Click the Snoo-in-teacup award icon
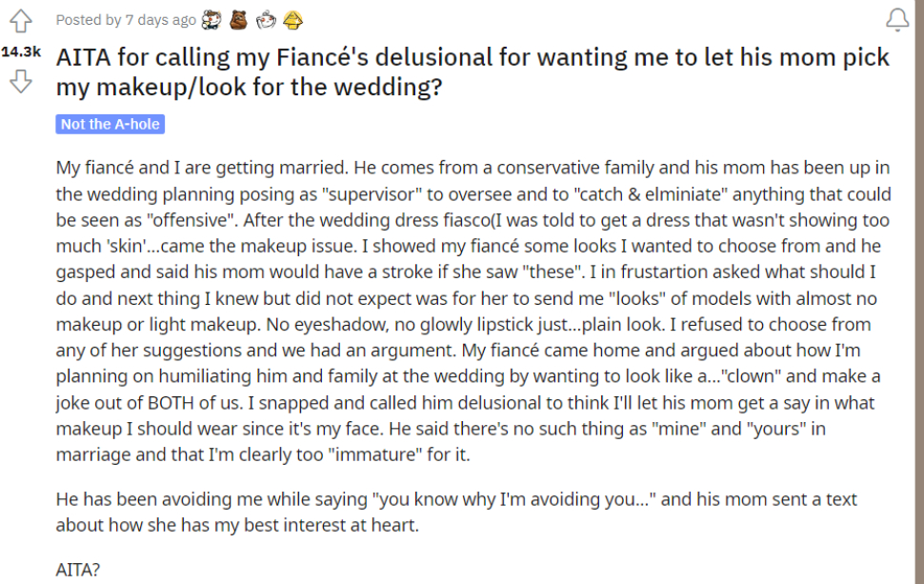The width and height of the screenshot is (924, 584). click(x=266, y=20)
